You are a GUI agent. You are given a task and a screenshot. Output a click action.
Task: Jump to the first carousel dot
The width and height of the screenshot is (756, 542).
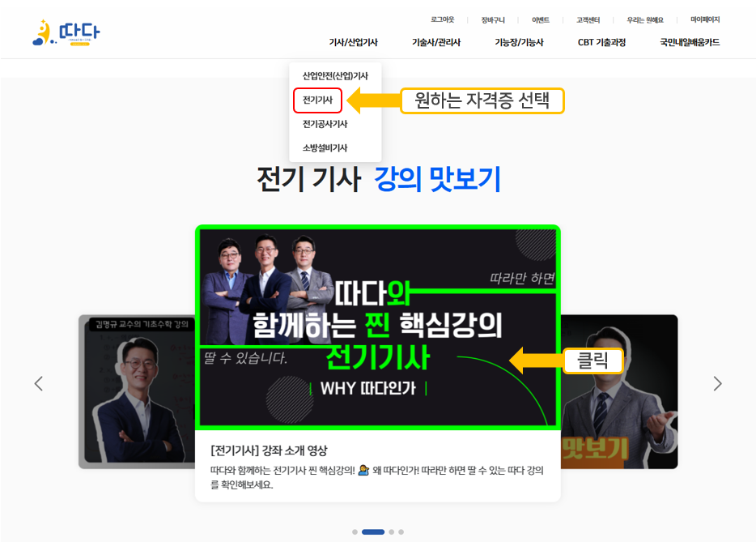[x=355, y=531]
